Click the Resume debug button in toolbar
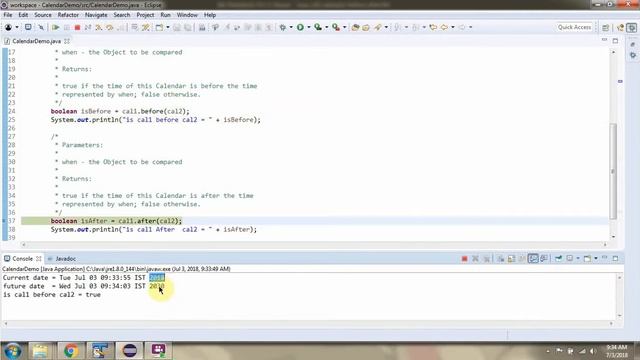Image resolution: width=640 pixels, height=360 pixels. coord(56,27)
